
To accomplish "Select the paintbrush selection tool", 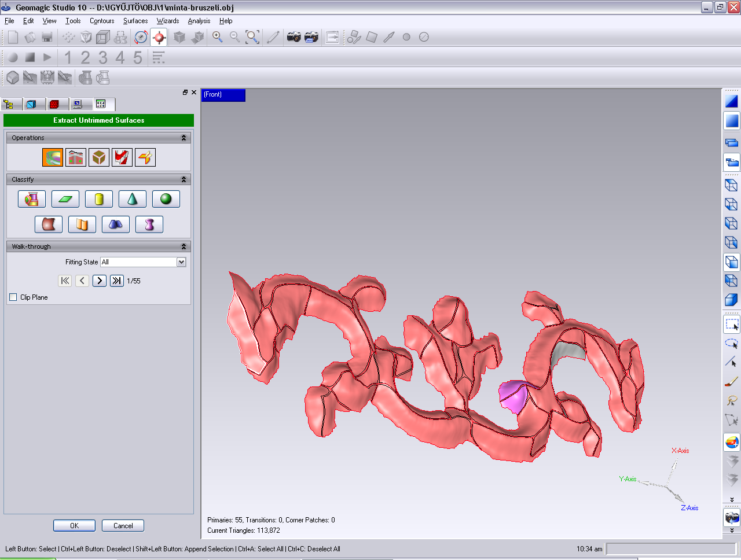I will pos(732,381).
